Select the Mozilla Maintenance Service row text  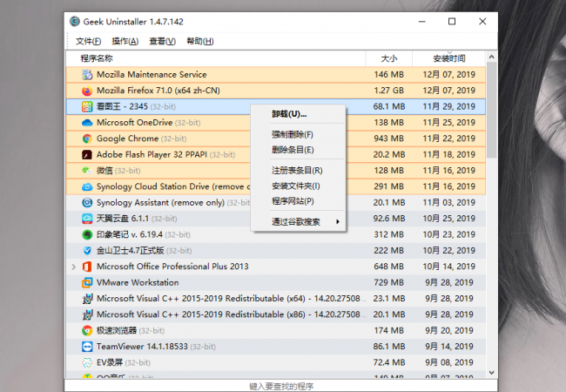pyautogui.click(x=152, y=75)
